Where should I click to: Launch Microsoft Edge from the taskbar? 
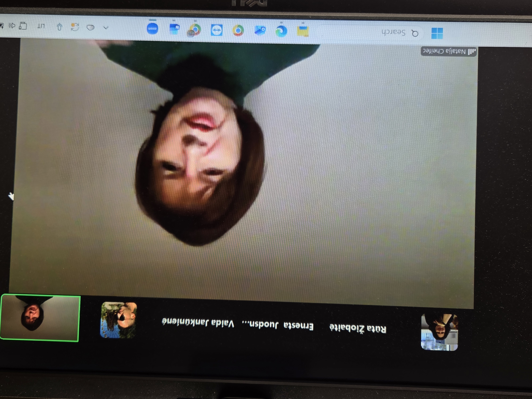pos(281,31)
